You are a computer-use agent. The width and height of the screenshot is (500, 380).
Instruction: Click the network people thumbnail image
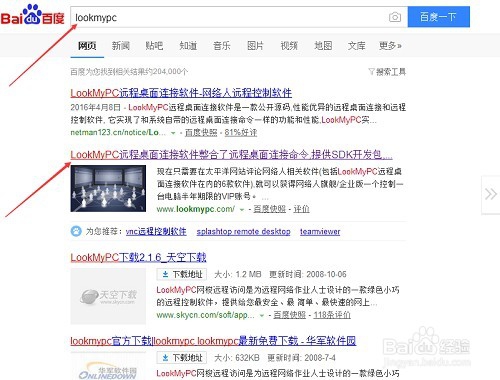pyautogui.click(x=108, y=189)
